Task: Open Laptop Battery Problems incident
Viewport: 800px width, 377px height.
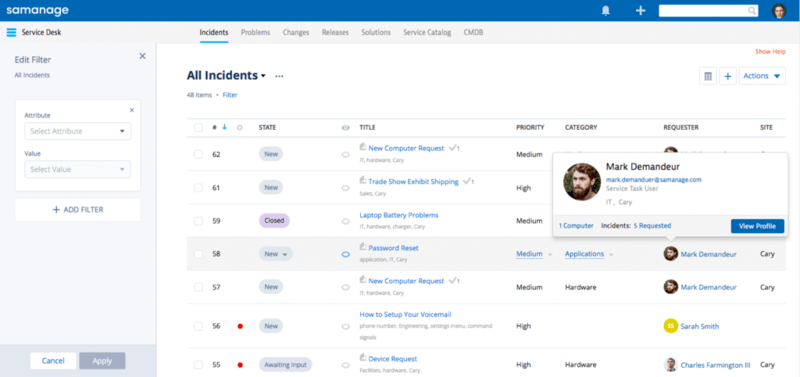Action: tap(399, 215)
